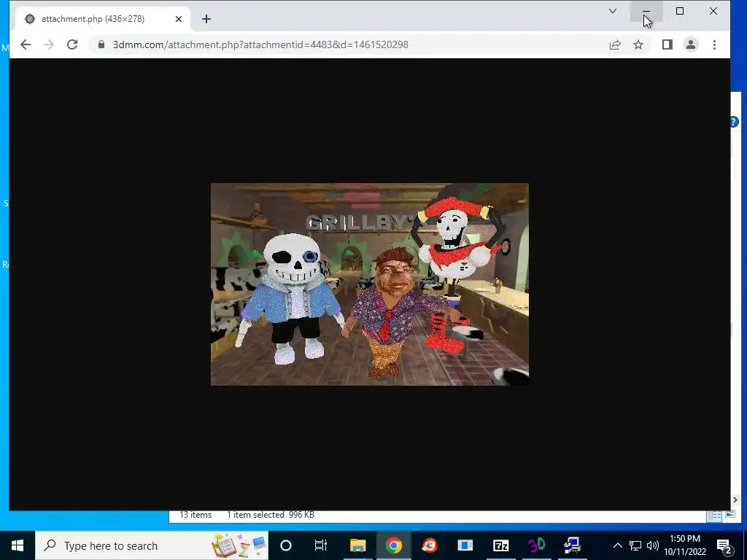Click the Grillby's attachment image
Viewport: 747px width, 560px height.
(x=369, y=284)
